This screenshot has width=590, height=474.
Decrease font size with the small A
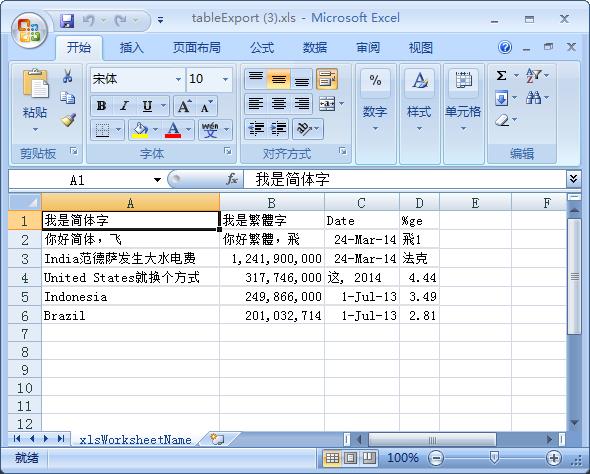(x=206, y=106)
